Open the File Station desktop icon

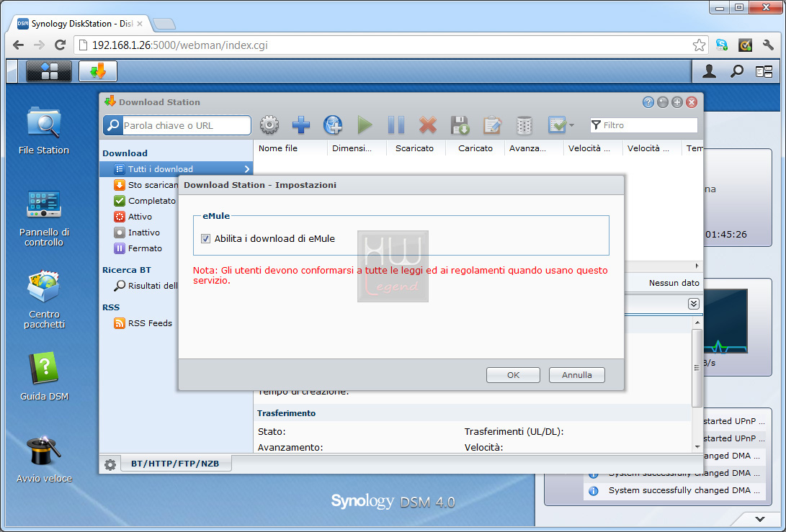pyautogui.click(x=44, y=130)
